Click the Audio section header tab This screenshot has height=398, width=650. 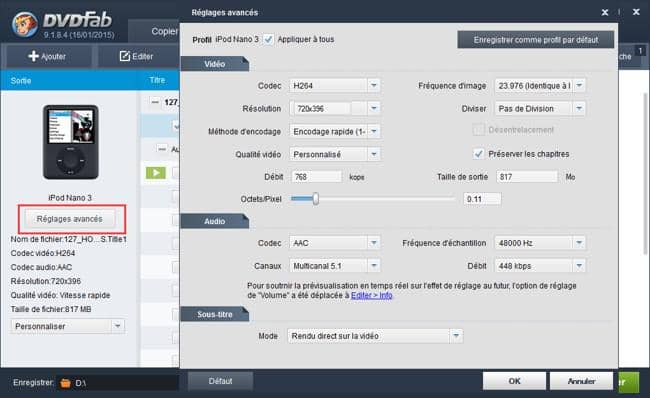tap(214, 221)
